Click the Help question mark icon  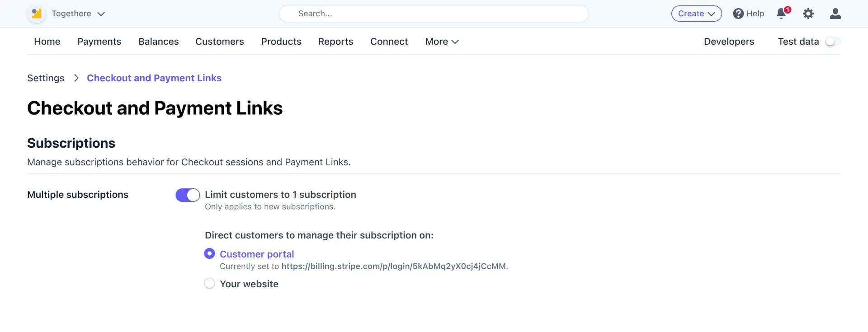[x=738, y=14]
